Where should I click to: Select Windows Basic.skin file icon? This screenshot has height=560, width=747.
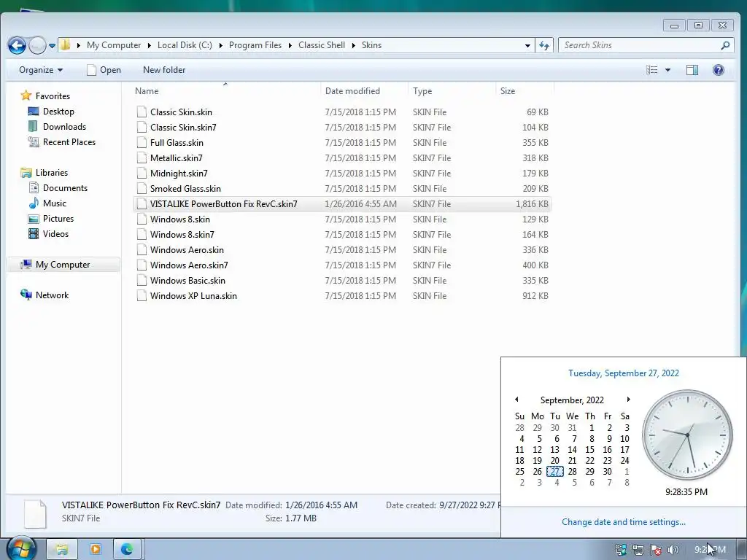(x=142, y=281)
